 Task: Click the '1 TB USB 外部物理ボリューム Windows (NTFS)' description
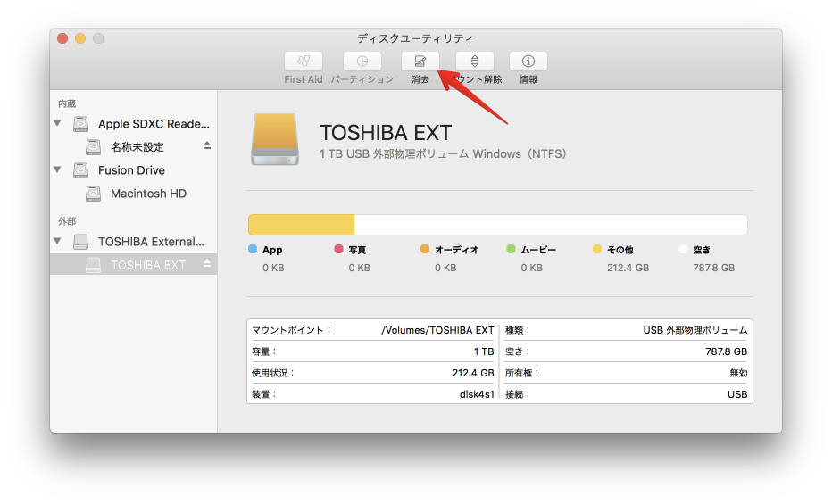click(443, 153)
